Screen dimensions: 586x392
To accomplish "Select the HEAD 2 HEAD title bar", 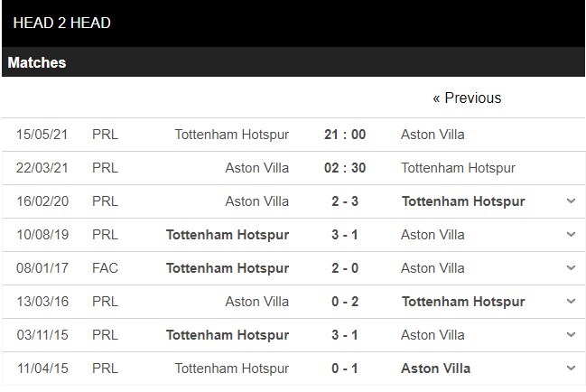I will pyautogui.click(x=62, y=23).
